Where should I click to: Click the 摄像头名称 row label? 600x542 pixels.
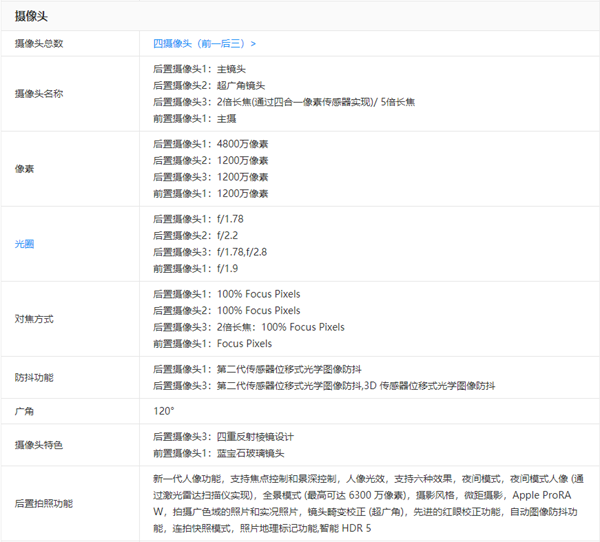tap(38, 93)
